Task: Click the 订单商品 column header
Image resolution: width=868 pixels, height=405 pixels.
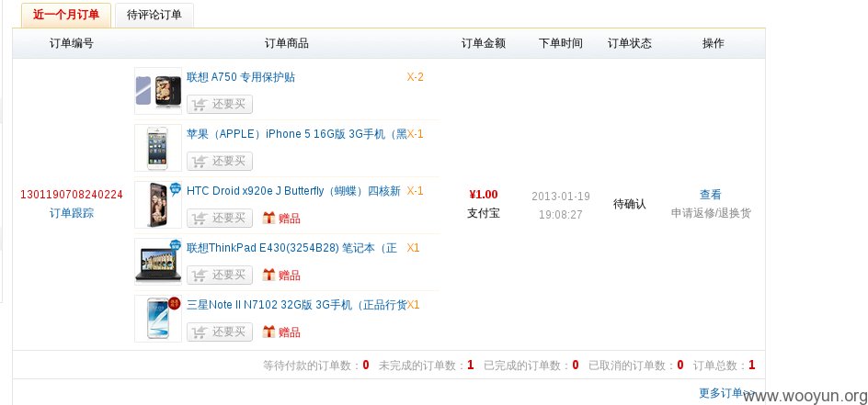Action: [286, 43]
